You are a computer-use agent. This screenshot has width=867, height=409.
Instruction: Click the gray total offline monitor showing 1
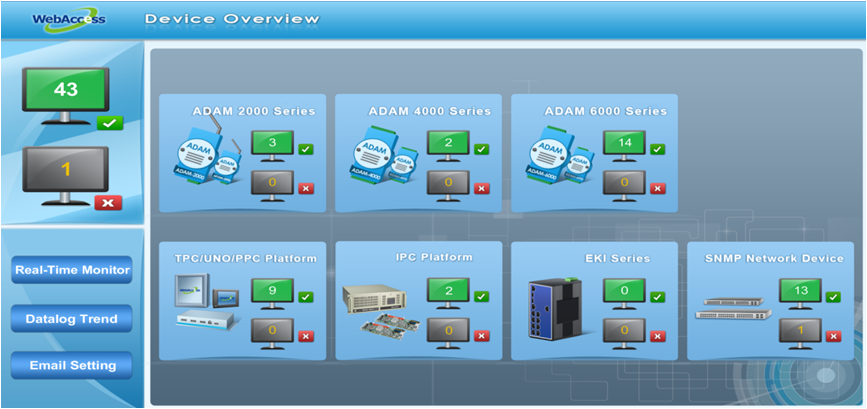pyautogui.click(x=65, y=176)
